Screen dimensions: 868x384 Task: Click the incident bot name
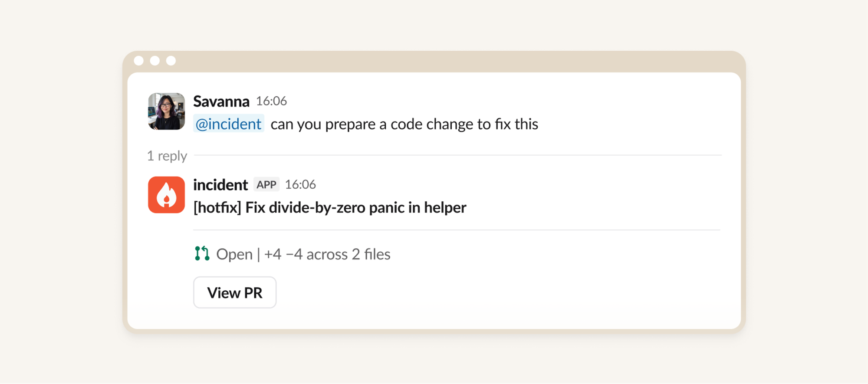point(220,185)
